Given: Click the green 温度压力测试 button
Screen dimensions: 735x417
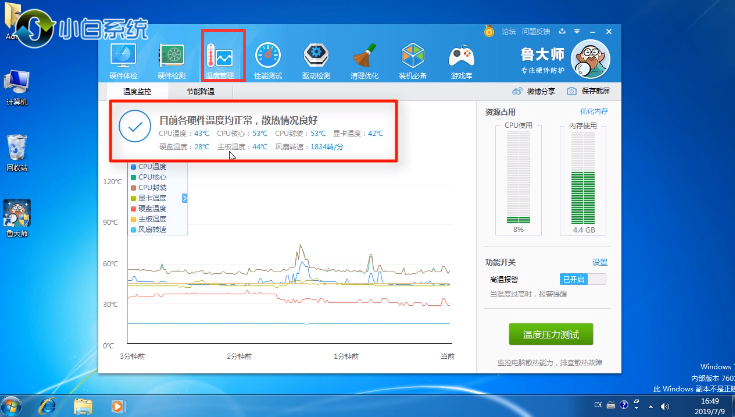Looking at the screenshot, I should coord(544,333).
